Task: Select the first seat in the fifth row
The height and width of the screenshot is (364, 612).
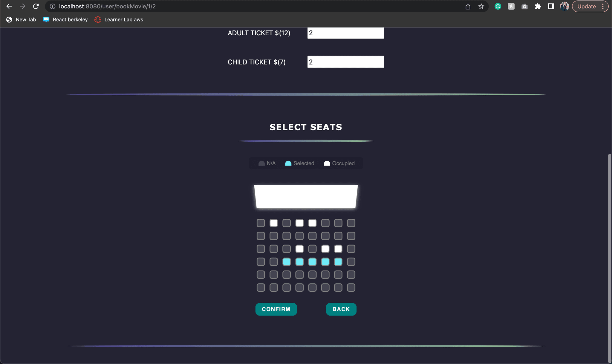Action: point(261,275)
